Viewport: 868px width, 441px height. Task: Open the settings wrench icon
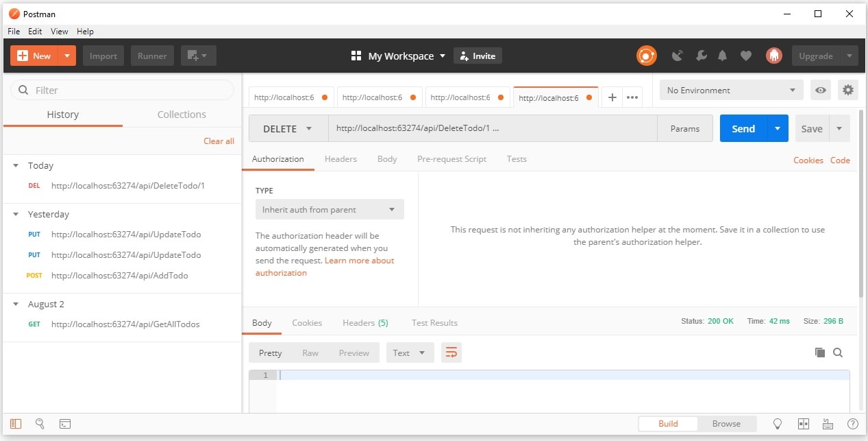pos(701,56)
